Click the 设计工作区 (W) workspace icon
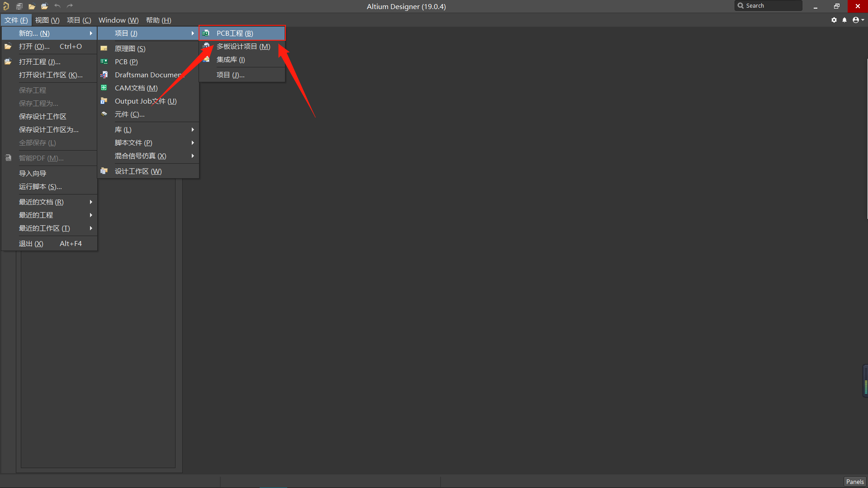This screenshot has height=488, width=868. click(x=104, y=171)
